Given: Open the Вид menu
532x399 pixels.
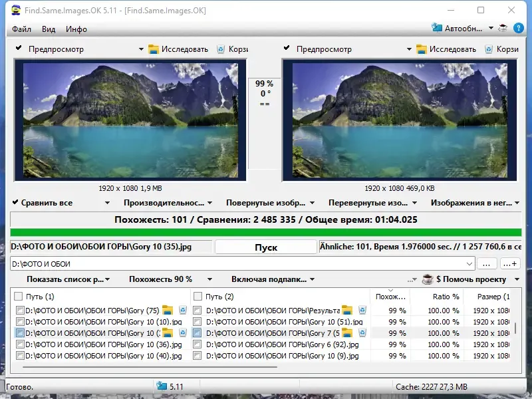Looking at the screenshot, I should pos(49,29).
